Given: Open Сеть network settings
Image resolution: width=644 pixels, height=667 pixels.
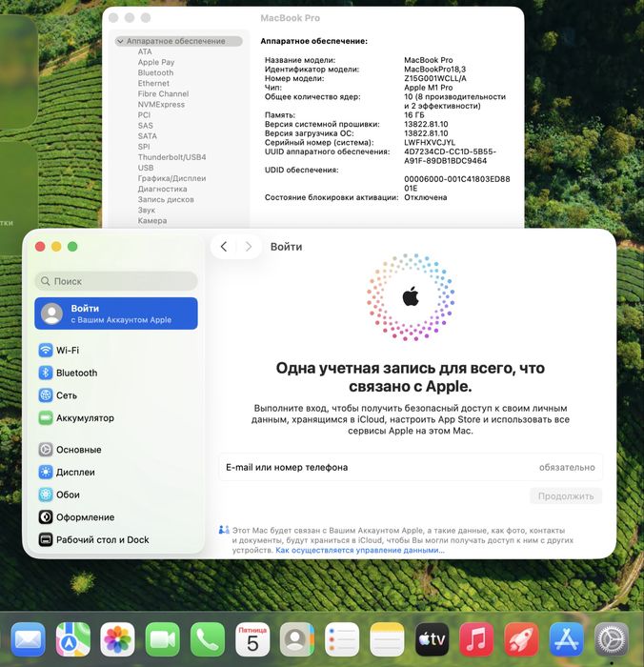Looking at the screenshot, I should tap(115, 395).
